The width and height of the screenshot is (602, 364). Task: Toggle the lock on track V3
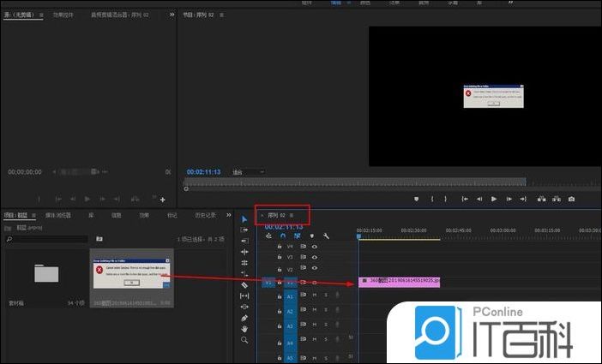pos(280,257)
